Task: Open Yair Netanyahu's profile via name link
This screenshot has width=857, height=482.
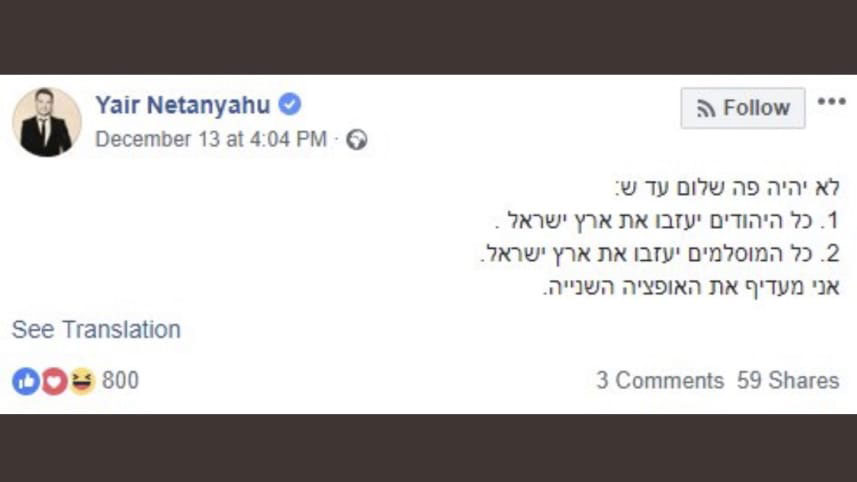Action: pyautogui.click(x=182, y=105)
